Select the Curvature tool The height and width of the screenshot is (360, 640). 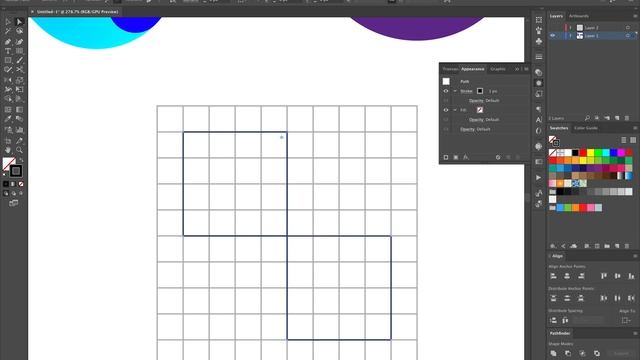click(19, 42)
